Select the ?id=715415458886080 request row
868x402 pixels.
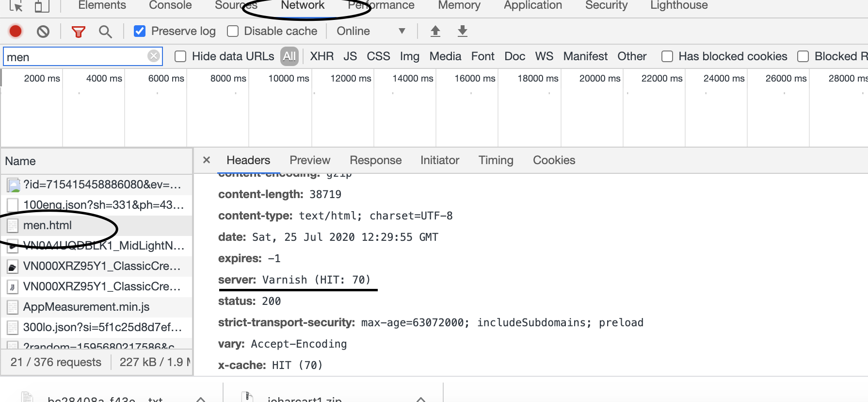click(x=96, y=184)
